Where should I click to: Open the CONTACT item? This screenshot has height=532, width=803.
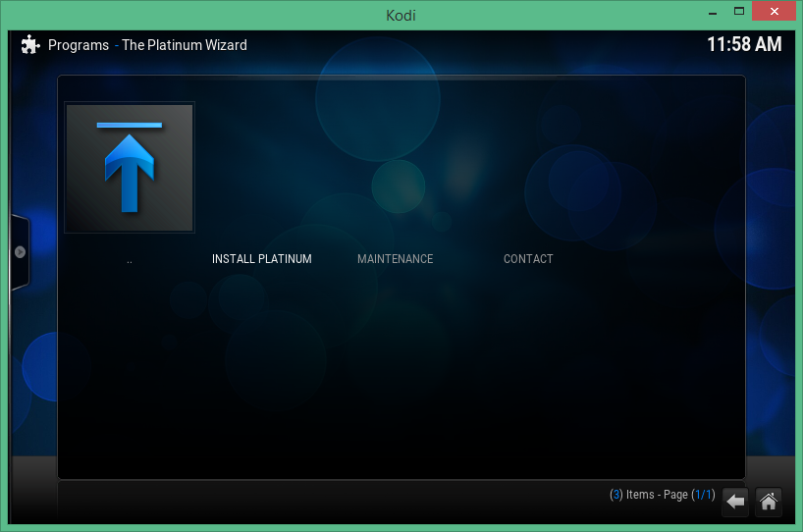click(x=528, y=259)
